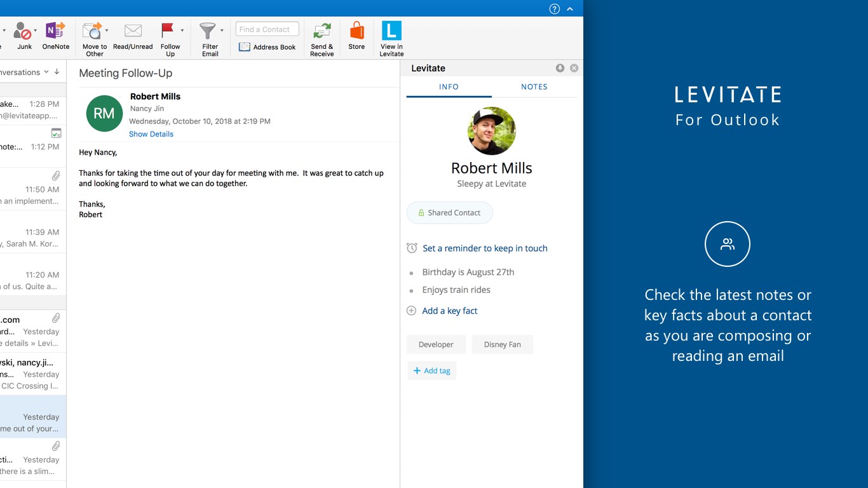
Task: Click the Shared Contact button
Action: (449, 213)
